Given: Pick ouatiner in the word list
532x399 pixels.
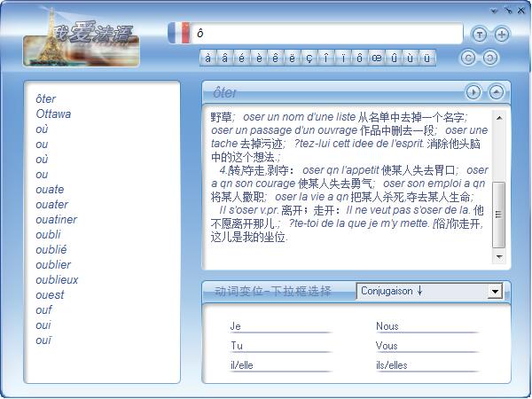Looking at the screenshot, I should pyautogui.click(x=57, y=220).
